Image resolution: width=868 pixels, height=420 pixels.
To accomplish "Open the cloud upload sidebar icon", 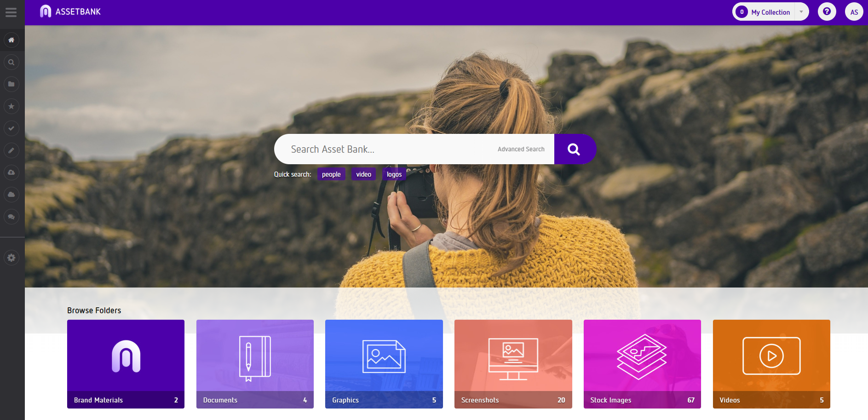I will 11,173.
